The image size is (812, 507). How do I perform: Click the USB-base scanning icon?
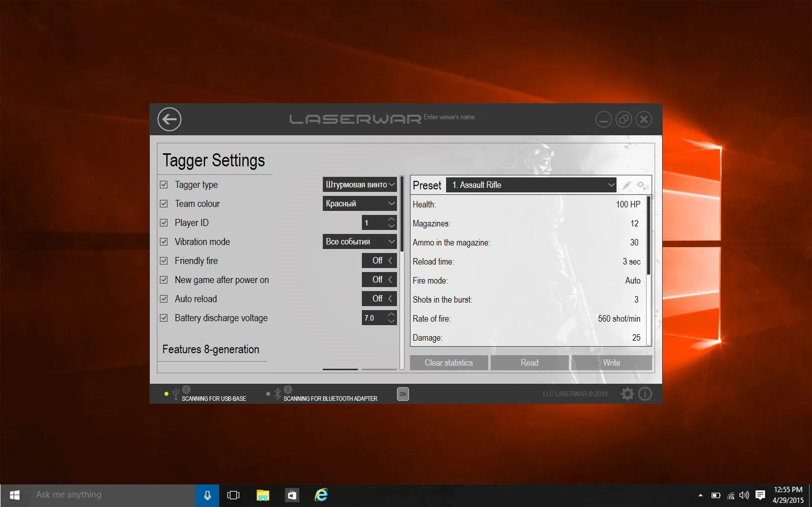click(175, 394)
